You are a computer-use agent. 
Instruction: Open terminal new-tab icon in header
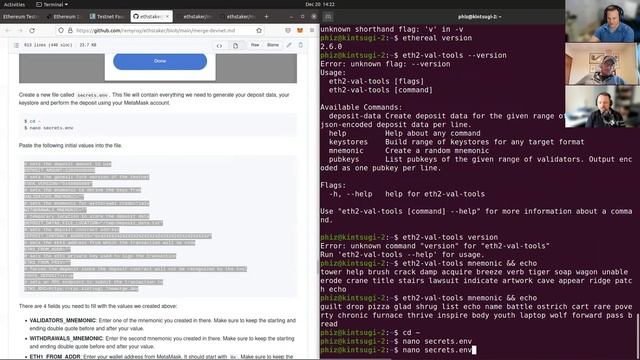click(x=328, y=17)
